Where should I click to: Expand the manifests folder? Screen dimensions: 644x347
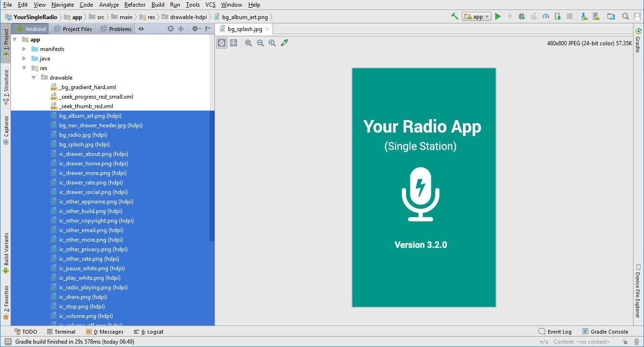click(25, 49)
